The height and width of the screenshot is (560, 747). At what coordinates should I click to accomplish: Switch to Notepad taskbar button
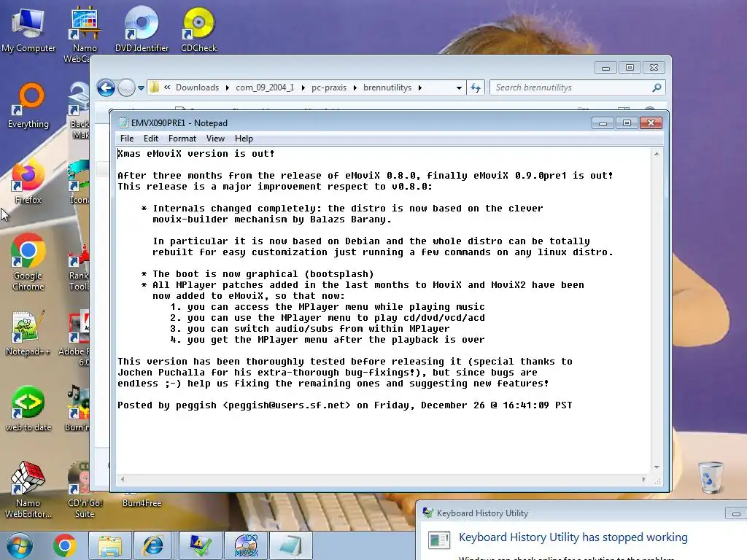coord(290,545)
